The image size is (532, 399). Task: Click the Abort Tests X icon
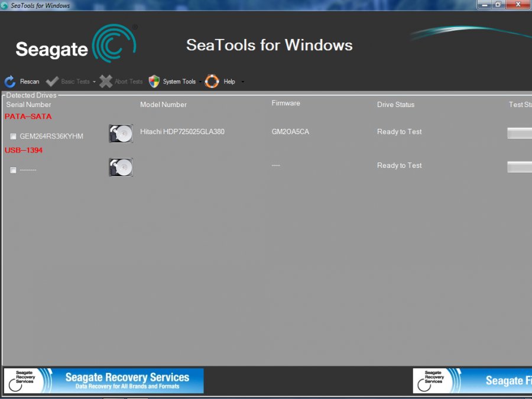click(106, 82)
